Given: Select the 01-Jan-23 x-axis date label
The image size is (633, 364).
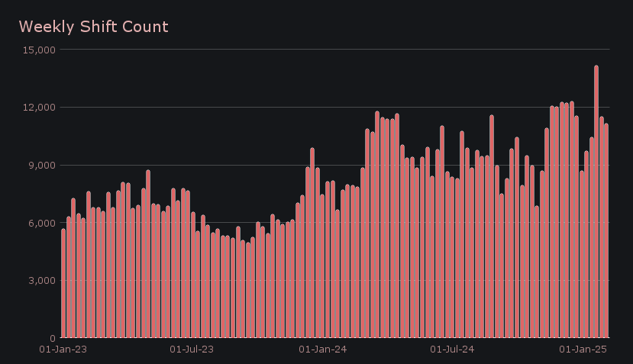Looking at the screenshot, I should coord(63,350).
